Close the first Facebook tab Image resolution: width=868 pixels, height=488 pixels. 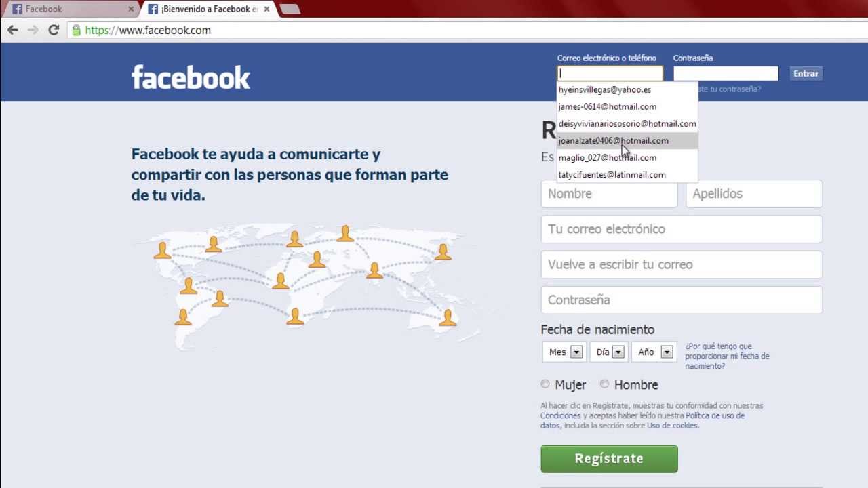click(131, 9)
